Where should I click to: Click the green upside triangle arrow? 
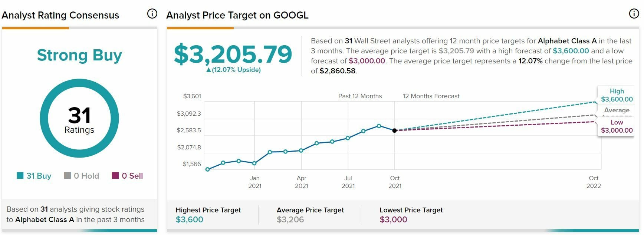208,70
